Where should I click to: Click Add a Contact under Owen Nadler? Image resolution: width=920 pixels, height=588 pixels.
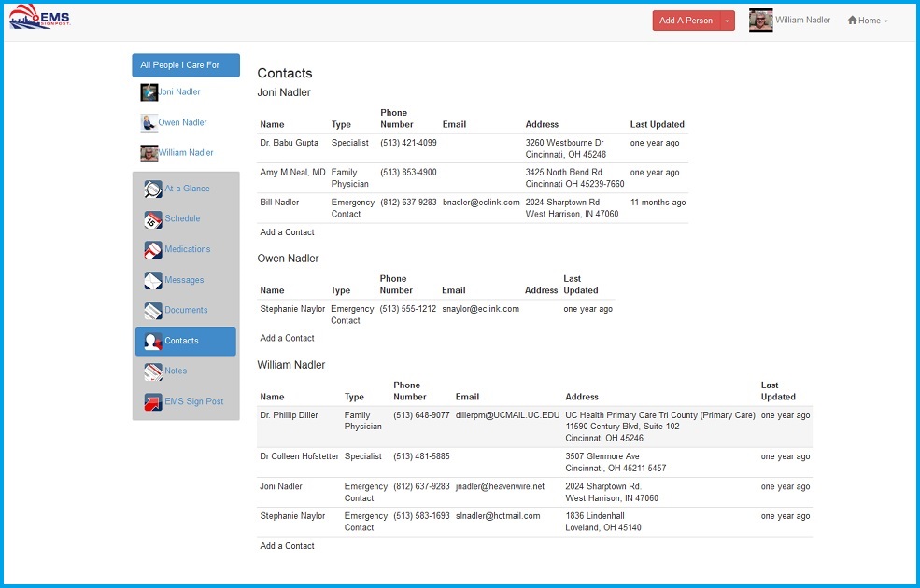(x=287, y=338)
